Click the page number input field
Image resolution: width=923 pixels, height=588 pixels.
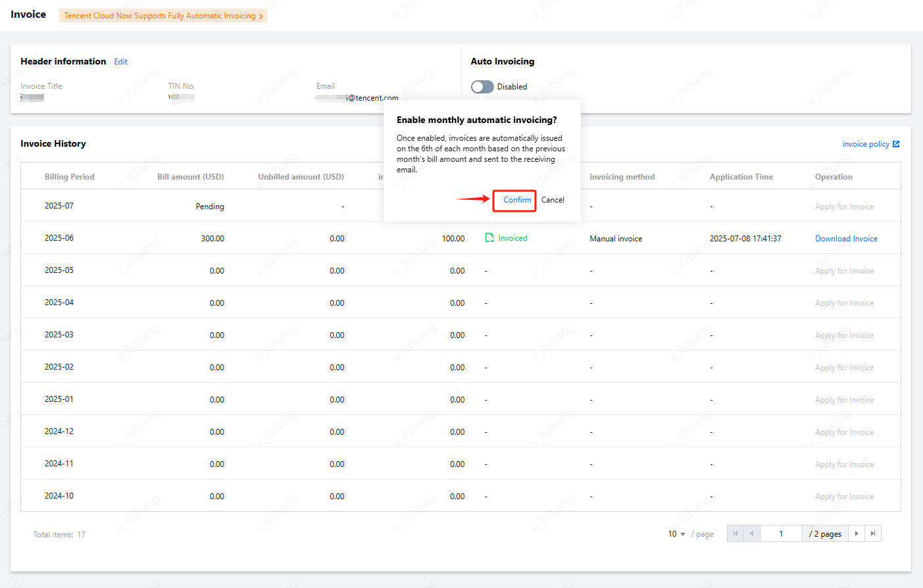tap(781, 533)
